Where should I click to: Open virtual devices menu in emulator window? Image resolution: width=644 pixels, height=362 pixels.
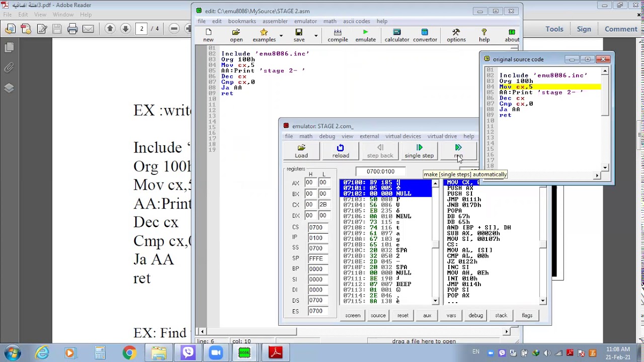pyautogui.click(x=403, y=136)
